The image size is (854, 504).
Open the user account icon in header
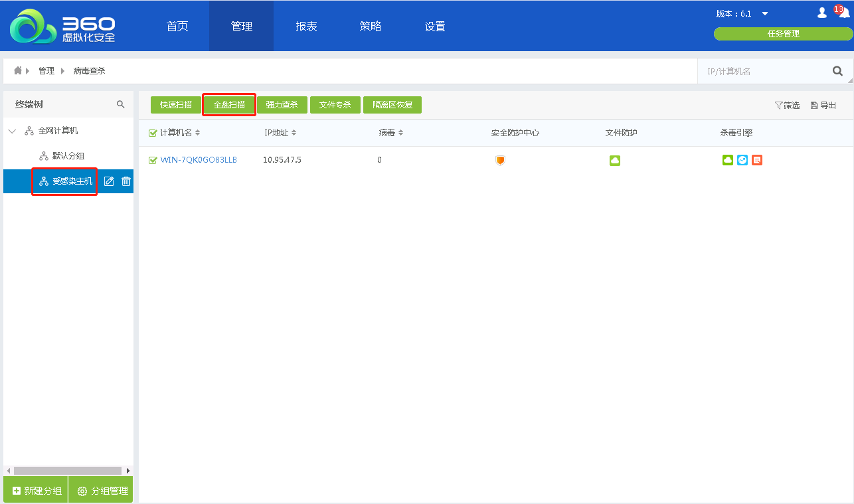pyautogui.click(x=822, y=13)
